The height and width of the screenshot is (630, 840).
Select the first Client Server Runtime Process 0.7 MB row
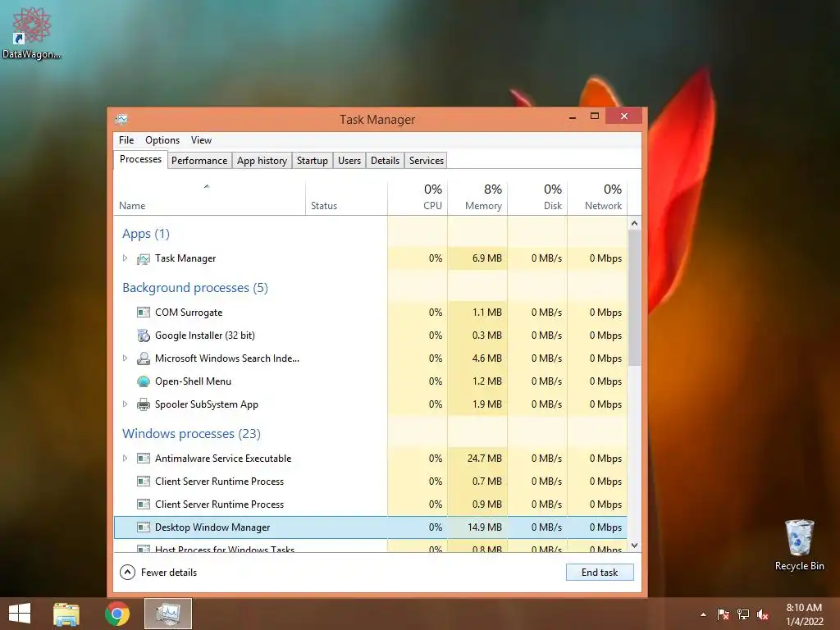click(370, 482)
